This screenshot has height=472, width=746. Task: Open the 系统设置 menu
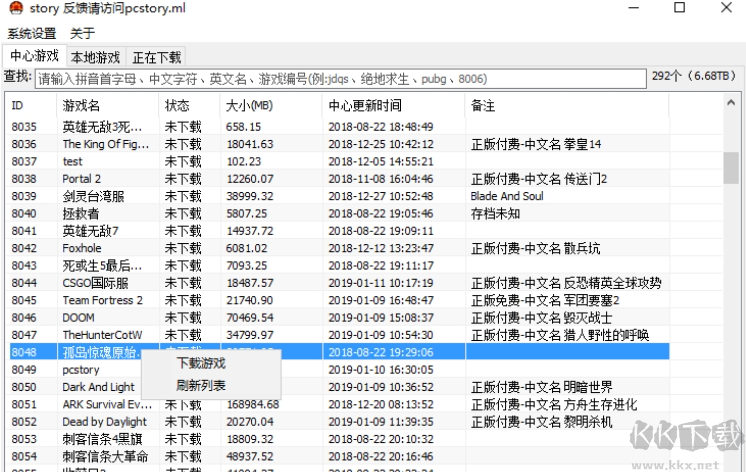[32, 33]
